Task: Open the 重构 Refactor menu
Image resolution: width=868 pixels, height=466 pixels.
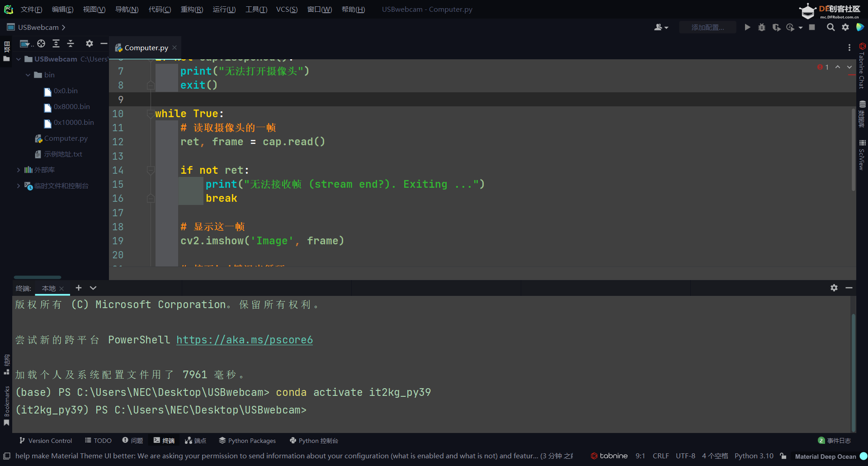Action: 192,10
